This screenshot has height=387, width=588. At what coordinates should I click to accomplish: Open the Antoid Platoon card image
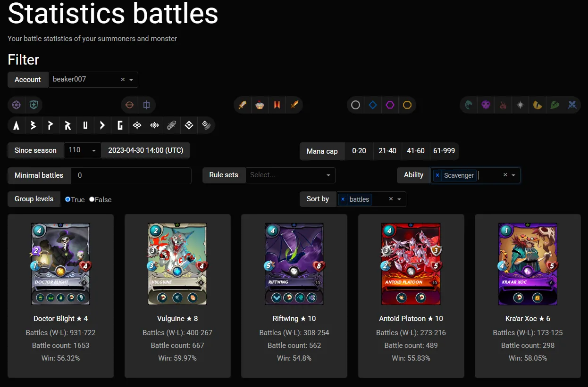tap(411, 264)
